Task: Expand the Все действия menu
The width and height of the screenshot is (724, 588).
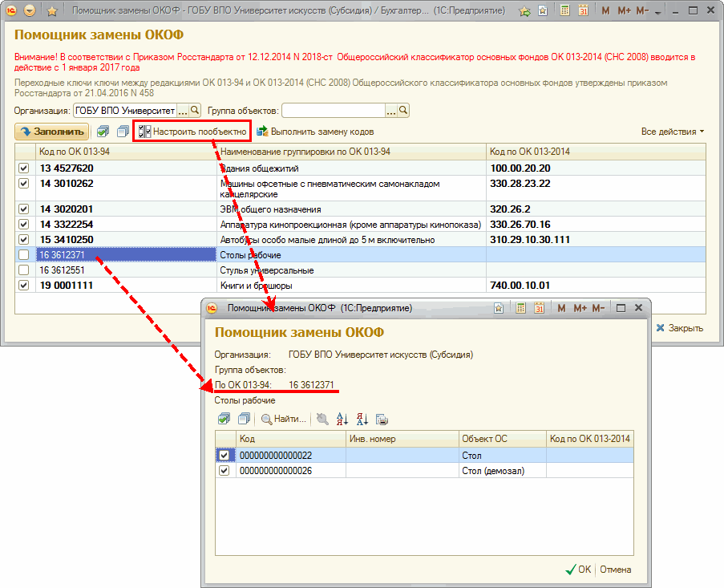Action: tap(673, 132)
